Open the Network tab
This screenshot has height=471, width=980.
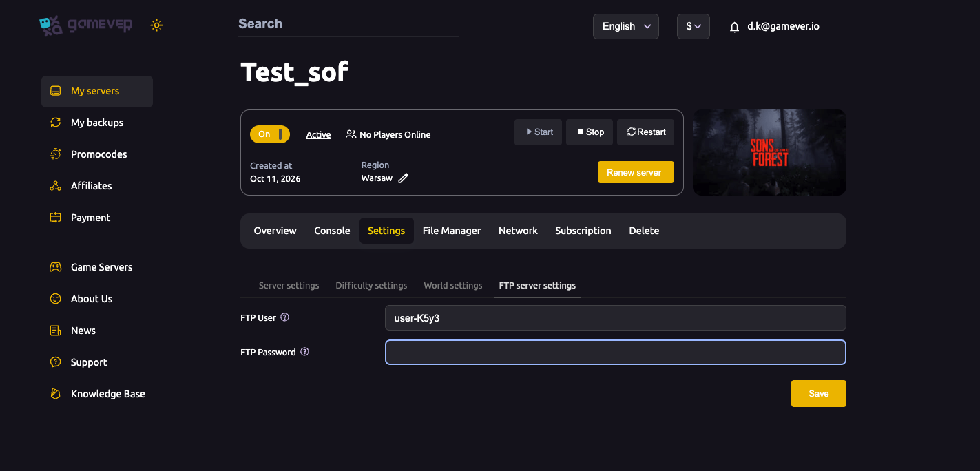(518, 231)
